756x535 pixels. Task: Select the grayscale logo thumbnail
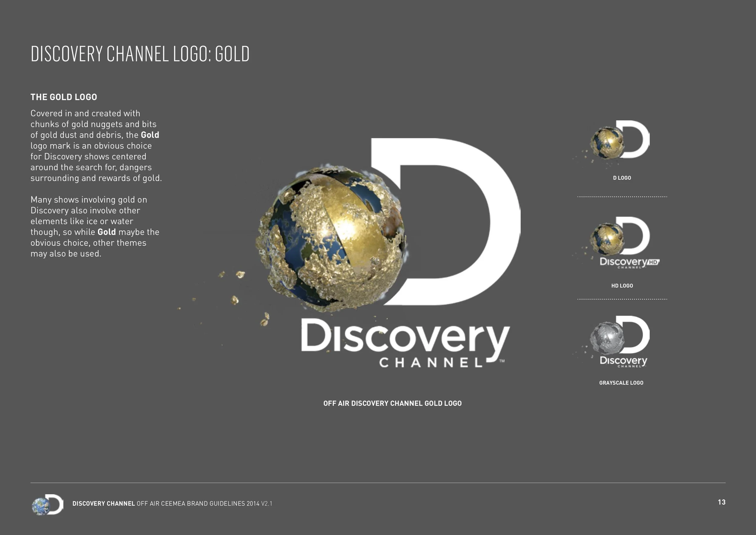coord(621,342)
